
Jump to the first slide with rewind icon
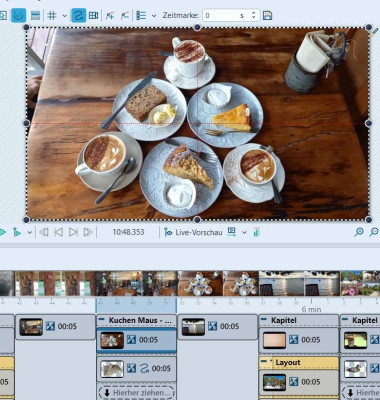click(44, 232)
